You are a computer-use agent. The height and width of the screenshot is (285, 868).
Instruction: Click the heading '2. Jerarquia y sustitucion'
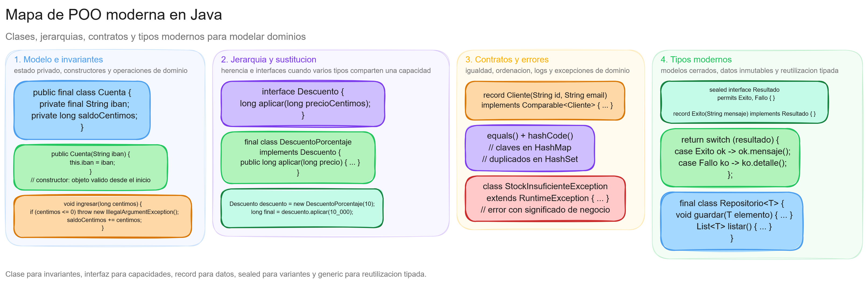coord(269,60)
